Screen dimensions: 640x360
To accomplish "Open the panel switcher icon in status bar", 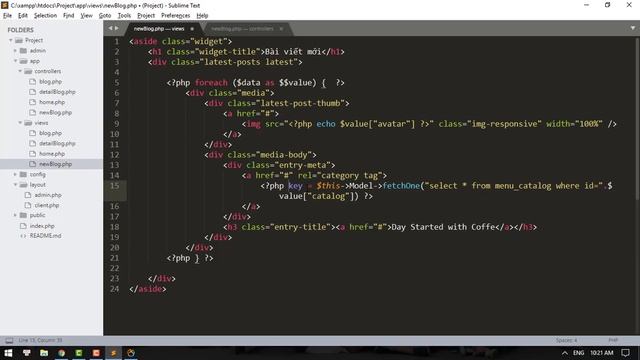I will [x=9, y=340].
